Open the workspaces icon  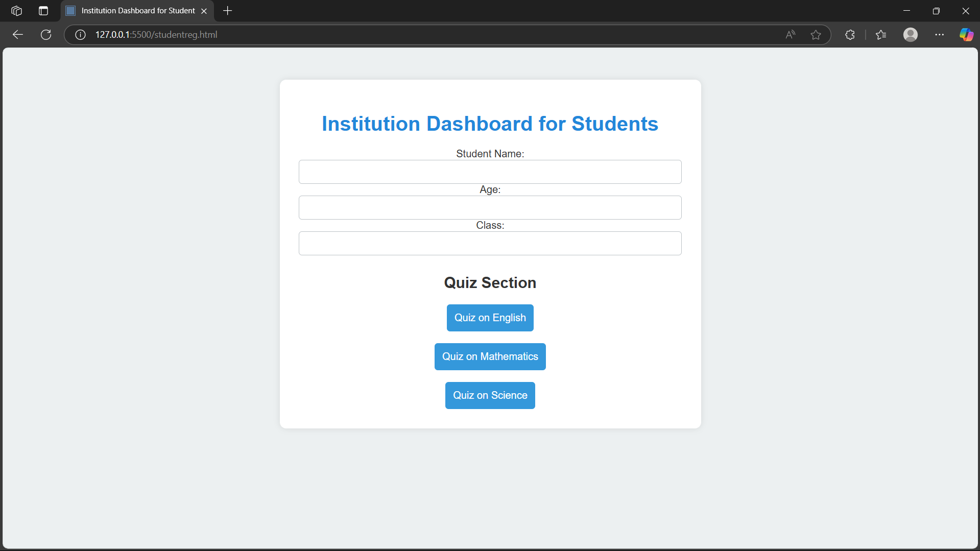[16, 11]
